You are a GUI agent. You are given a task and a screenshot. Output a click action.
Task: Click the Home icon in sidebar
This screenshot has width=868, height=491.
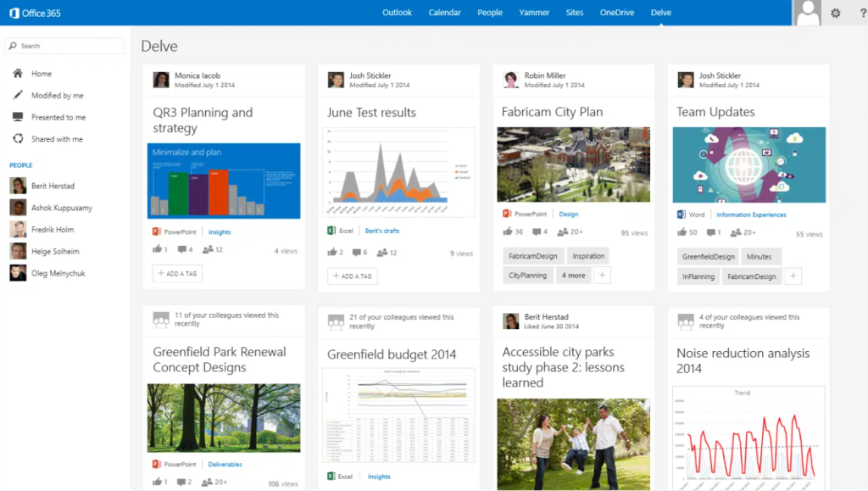pyautogui.click(x=17, y=74)
